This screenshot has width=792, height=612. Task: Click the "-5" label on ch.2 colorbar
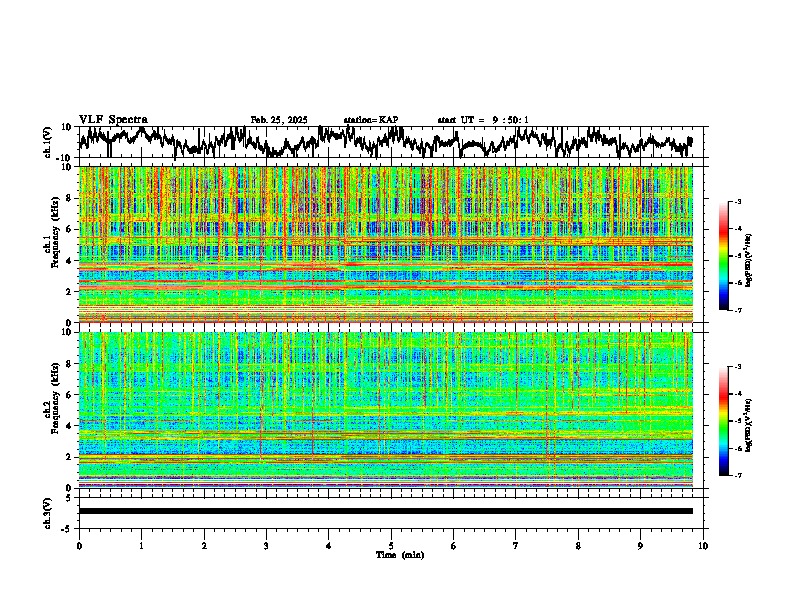coord(737,421)
